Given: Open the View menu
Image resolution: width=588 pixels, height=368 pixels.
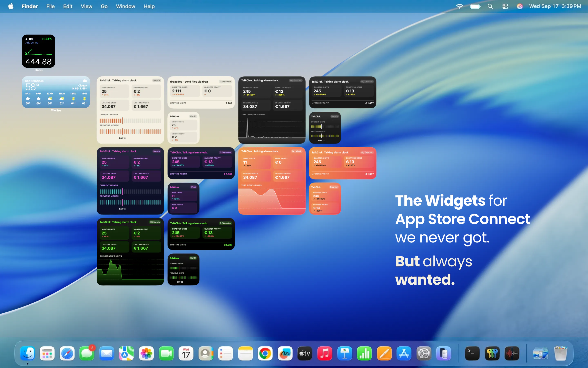Looking at the screenshot, I should tap(87, 6).
